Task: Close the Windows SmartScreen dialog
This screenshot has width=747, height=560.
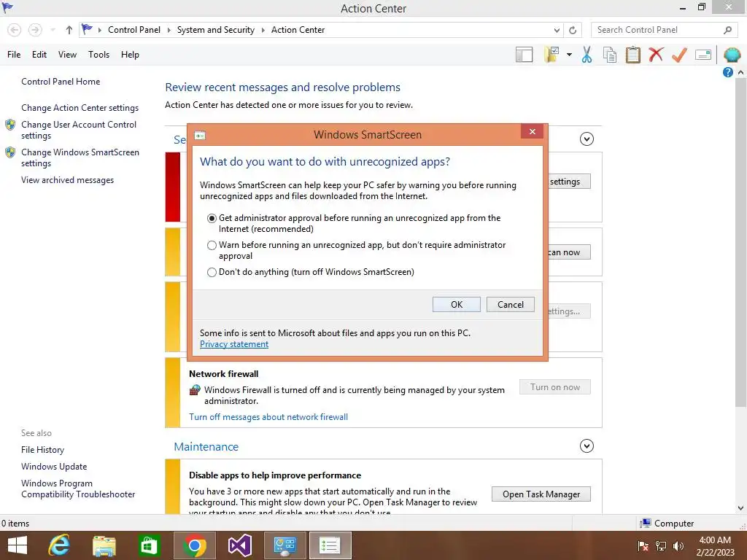Action: (x=532, y=132)
